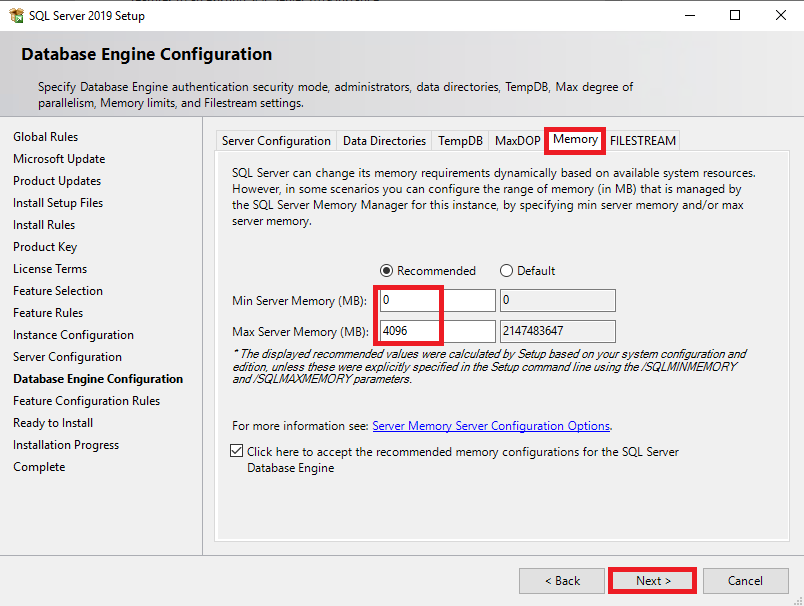Screen dimensions: 804x606
Task: Click Global Rules in the setup steps
Action: point(46,137)
